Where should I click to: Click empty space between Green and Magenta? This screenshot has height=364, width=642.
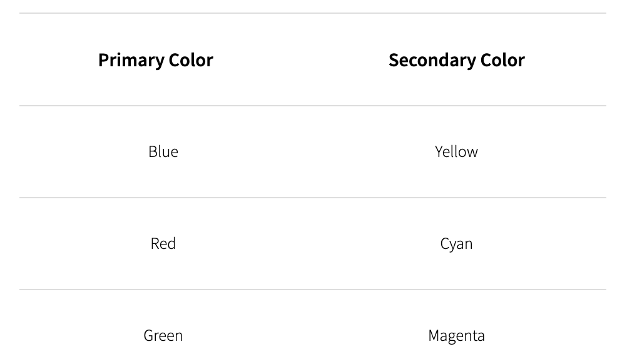click(x=310, y=335)
